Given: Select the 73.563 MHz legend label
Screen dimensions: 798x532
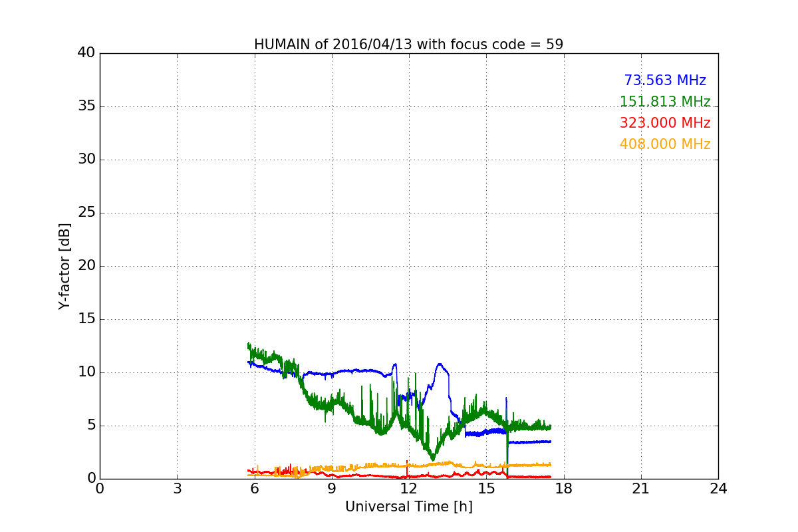Looking at the screenshot, I should [x=665, y=80].
